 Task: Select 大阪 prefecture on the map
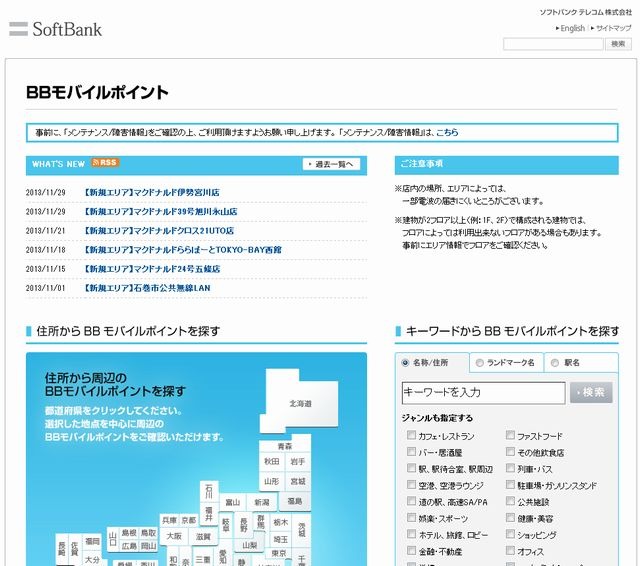tap(174, 536)
